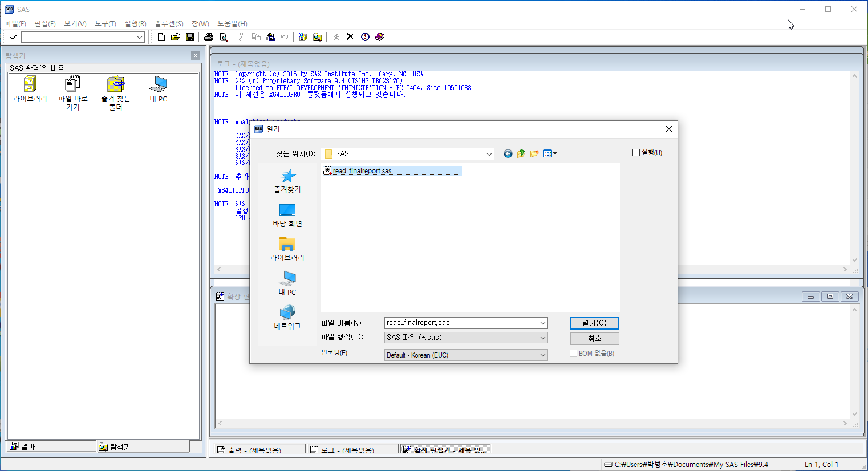Switch to the 탐색기 bottom tab
Screen dimensions: 868x471
[143, 447]
